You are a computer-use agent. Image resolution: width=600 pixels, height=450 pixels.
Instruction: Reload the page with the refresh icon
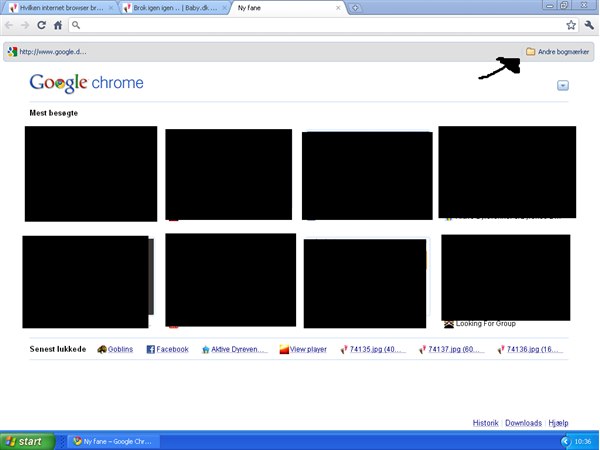pyautogui.click(x=41, y=25)
